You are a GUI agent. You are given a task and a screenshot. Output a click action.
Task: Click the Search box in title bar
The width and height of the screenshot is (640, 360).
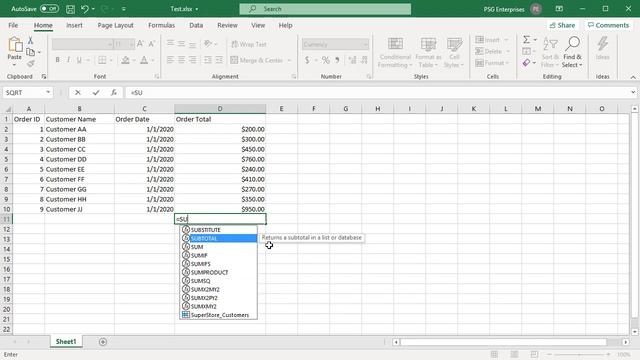(325, 9)
